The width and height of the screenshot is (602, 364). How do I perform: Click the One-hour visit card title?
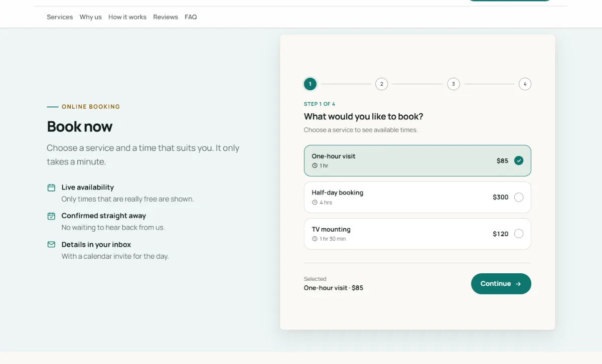(x=334, y=156)
